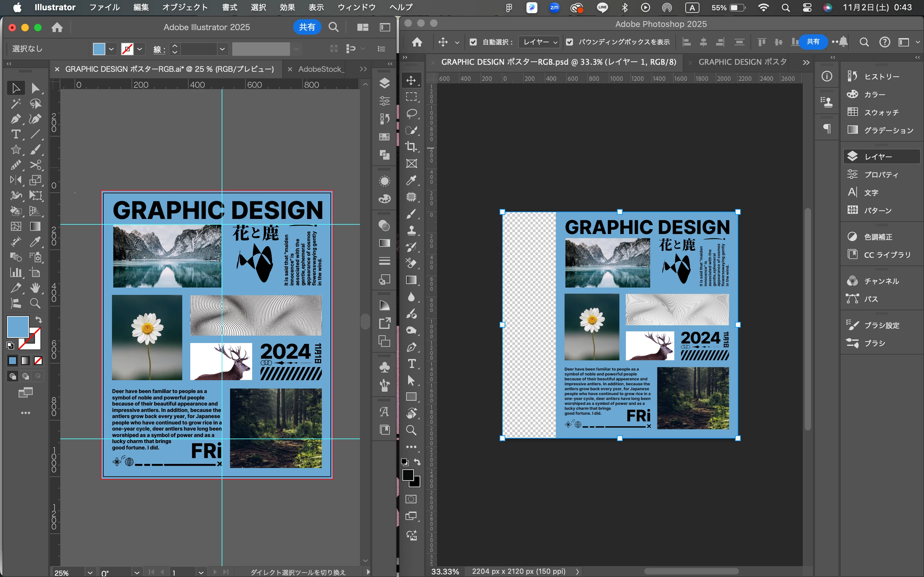
Task: Click the blue fill color swatch
Action: pyautogui.click(x=99, y=49)
